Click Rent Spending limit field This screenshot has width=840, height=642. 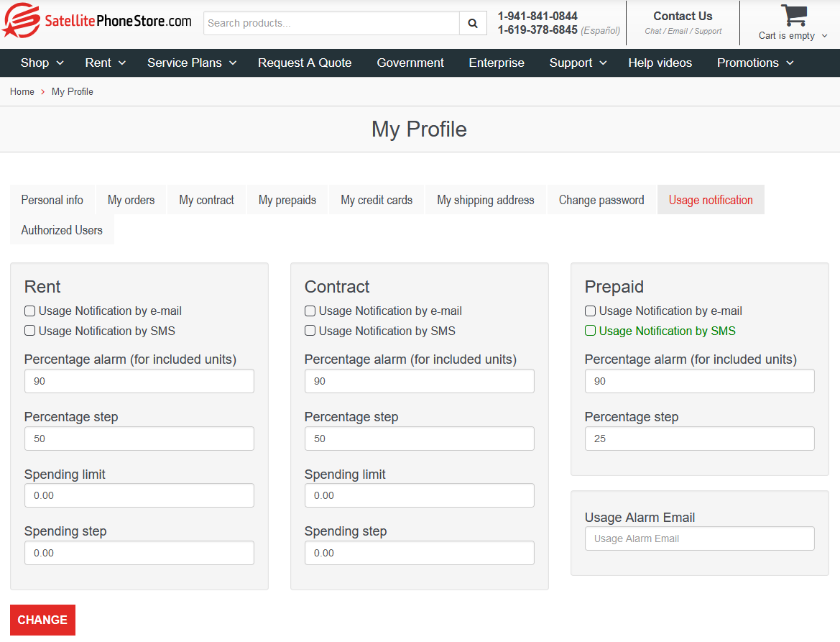pyautogui.click(x=139, y=495)
